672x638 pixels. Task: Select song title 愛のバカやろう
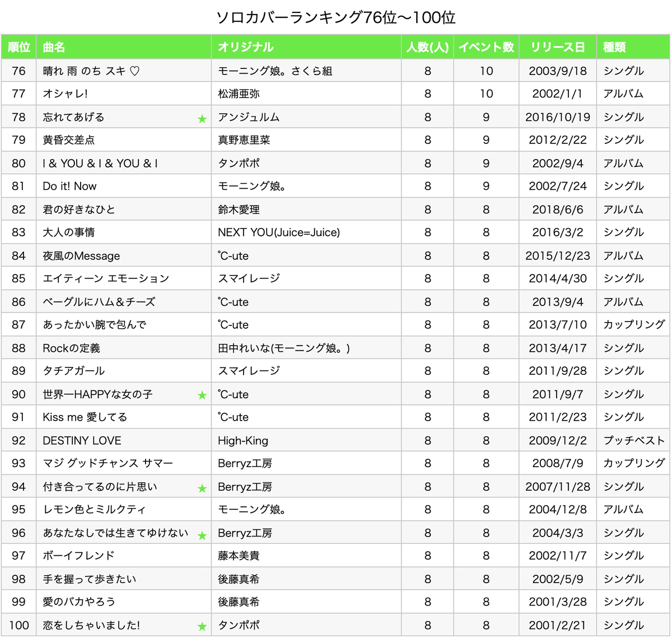79,602
